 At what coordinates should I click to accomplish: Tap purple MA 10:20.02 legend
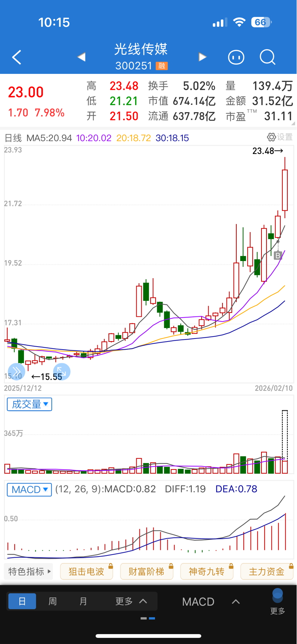(x=94, y=138)
